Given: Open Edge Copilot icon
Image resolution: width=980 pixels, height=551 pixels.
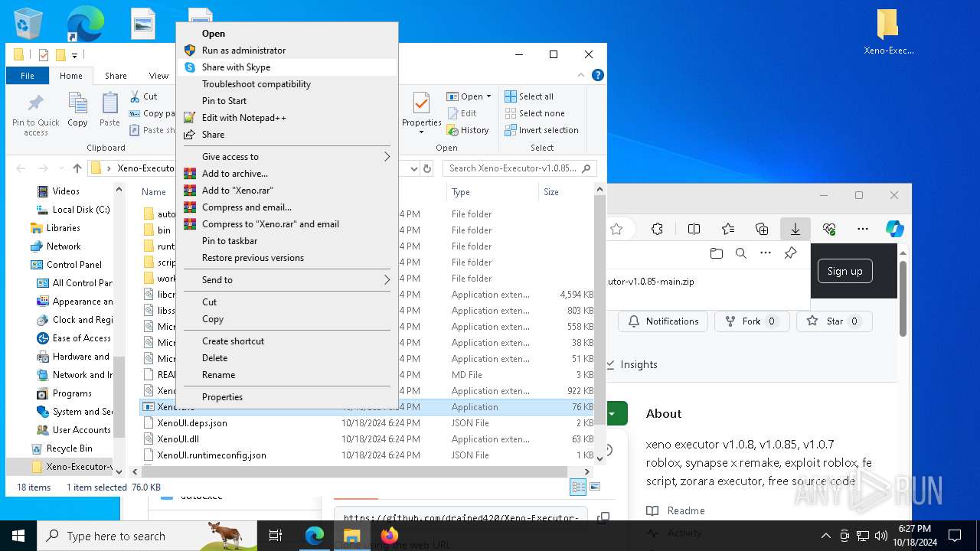Looking at the screenshot, I should (894, 229).
